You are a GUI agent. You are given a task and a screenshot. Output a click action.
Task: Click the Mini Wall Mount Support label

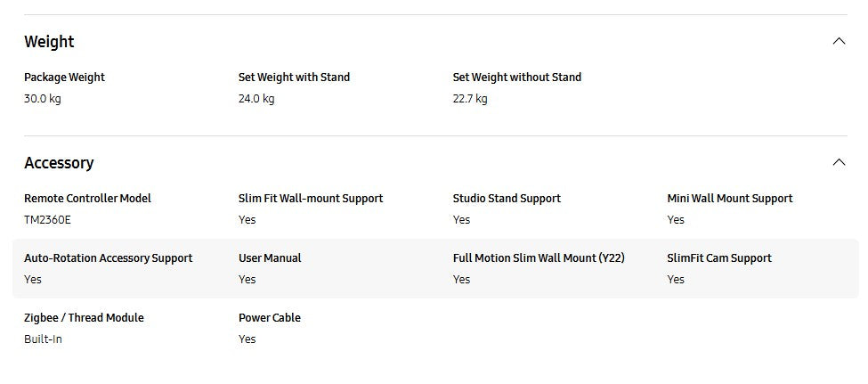[x=729, y=199]
